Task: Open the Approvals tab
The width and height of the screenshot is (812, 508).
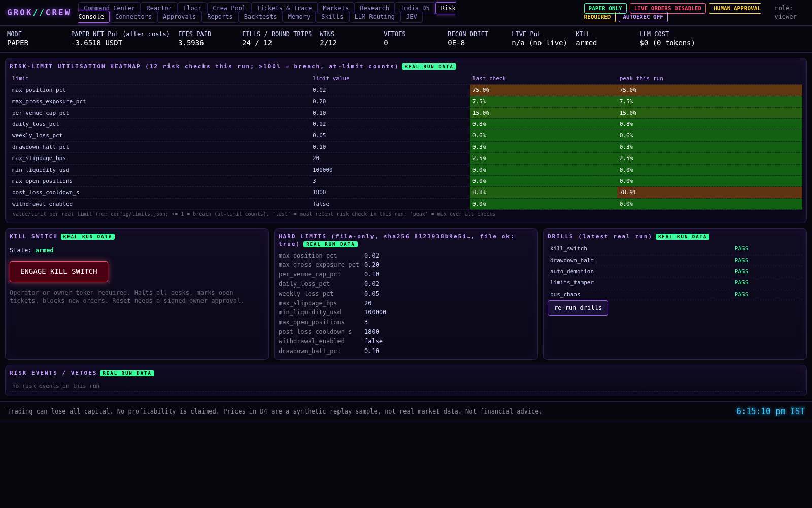Action: [x=179, y=17]
